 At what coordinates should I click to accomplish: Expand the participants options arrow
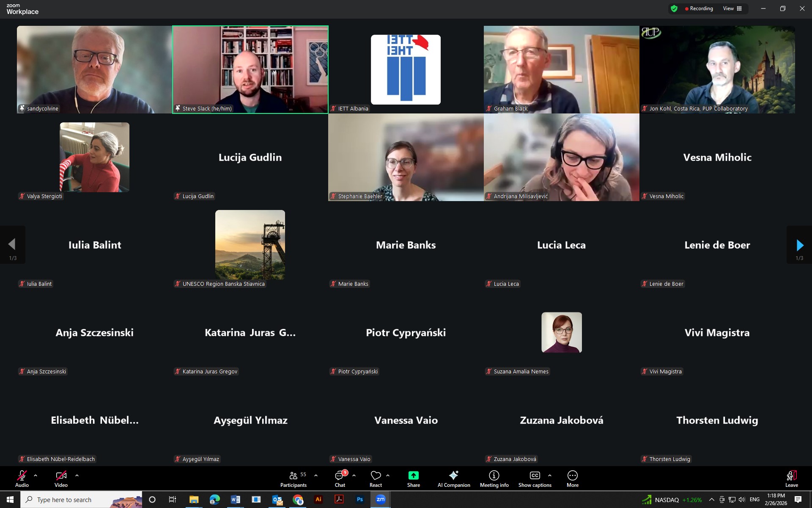[x=316, y=475]
